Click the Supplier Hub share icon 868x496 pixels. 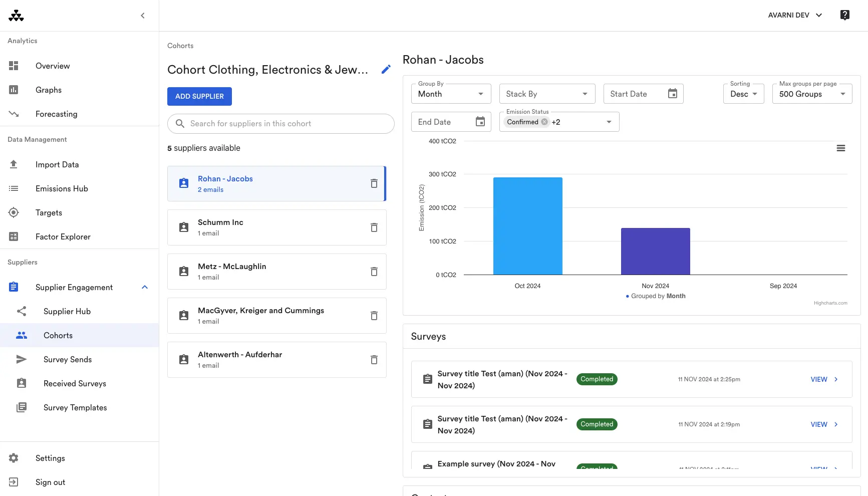22,311
